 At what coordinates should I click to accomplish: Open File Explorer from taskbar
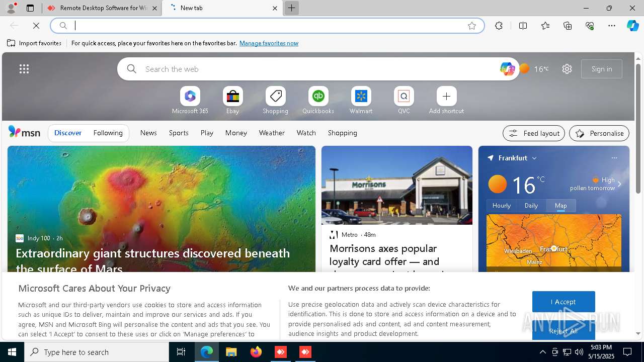[x=231, y=352]
